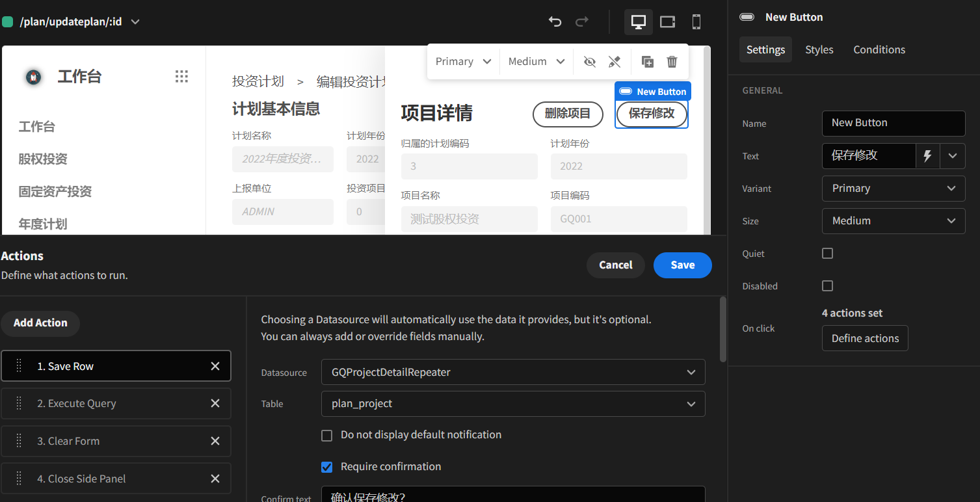Open the Size dropdown showing Medium
The image size is (980, 502).
893,220
